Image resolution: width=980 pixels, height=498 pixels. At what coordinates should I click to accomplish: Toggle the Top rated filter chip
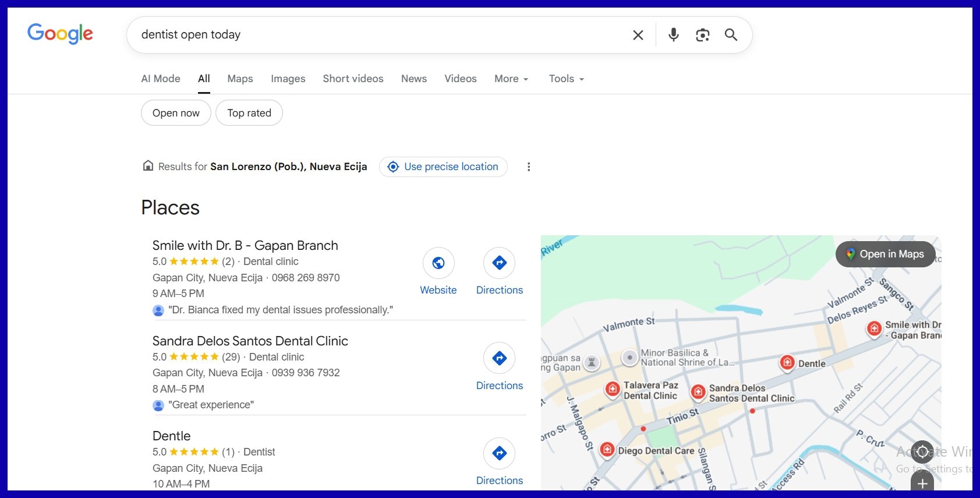tap(249, 113)
